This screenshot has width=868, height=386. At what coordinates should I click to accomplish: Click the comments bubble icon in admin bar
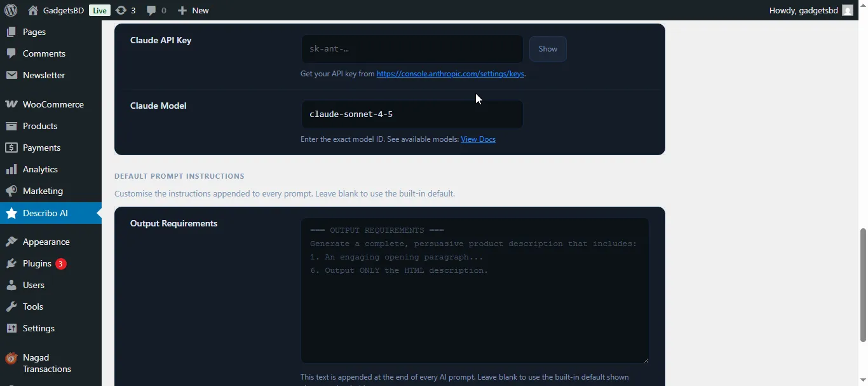click(151, 10)
